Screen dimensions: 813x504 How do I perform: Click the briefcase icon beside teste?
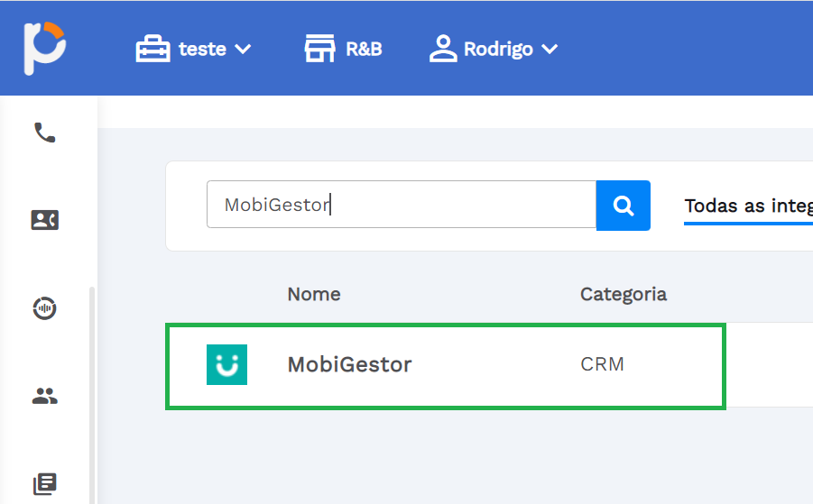(153, 49)
